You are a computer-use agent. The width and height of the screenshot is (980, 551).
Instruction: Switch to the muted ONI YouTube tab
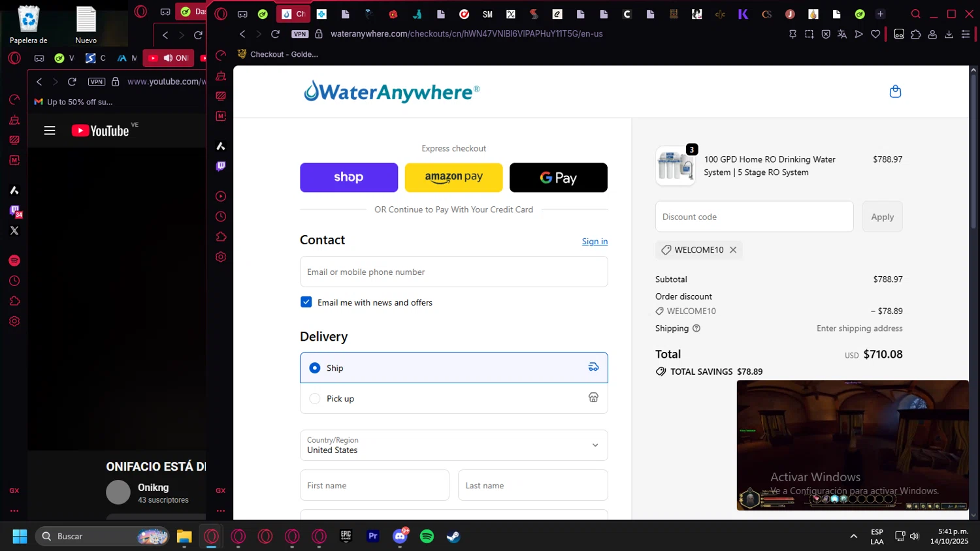pyautogui.click(x=168, y=58)
